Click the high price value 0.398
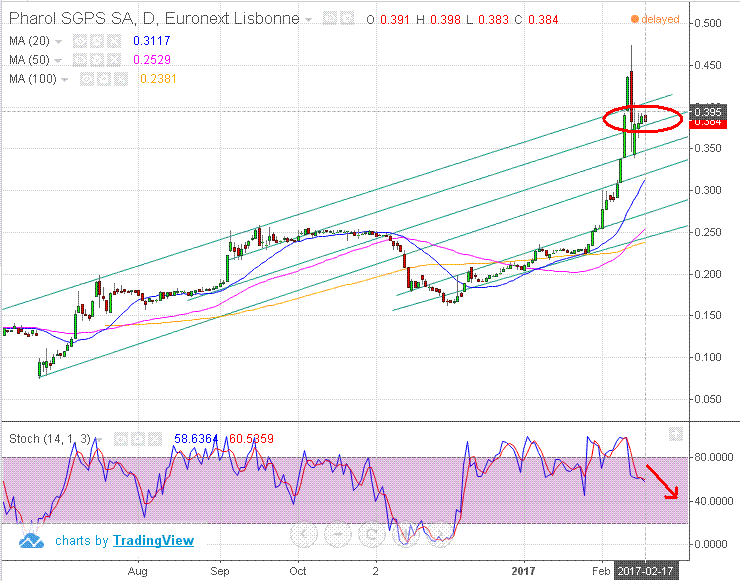The image size is (740, 585). (x=446, y=20)
